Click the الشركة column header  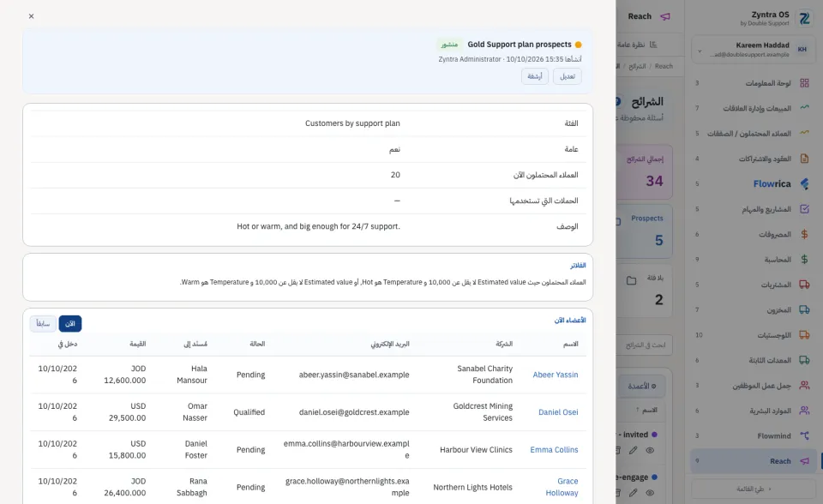[504, 344]
